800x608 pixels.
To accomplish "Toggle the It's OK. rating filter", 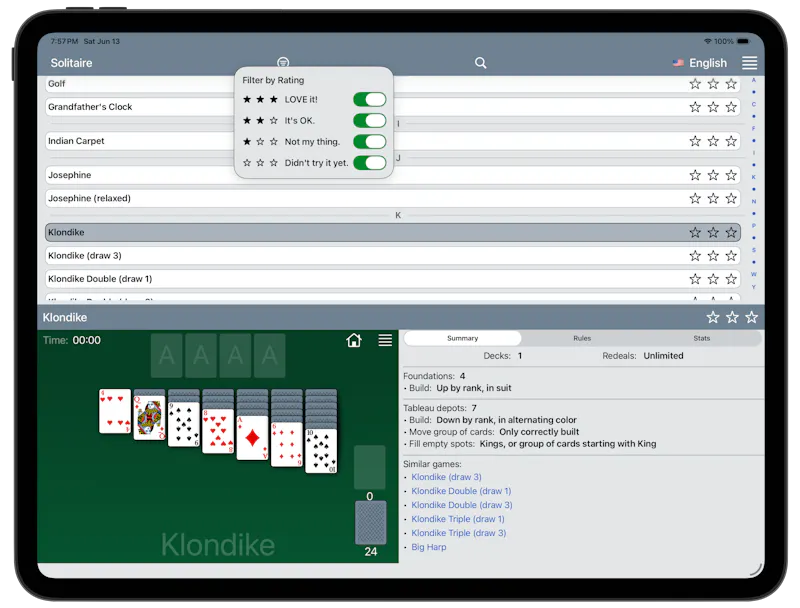I will [x=369, y=120].
